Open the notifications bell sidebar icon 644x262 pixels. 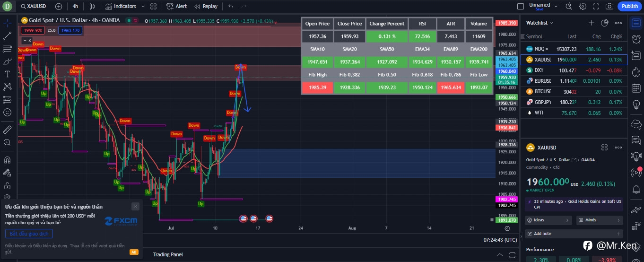[636, 189]
